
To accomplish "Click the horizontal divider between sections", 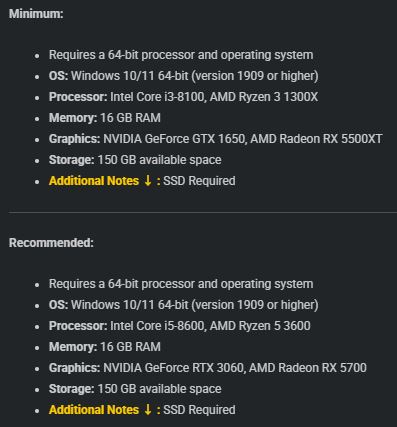I will (203, 212).
